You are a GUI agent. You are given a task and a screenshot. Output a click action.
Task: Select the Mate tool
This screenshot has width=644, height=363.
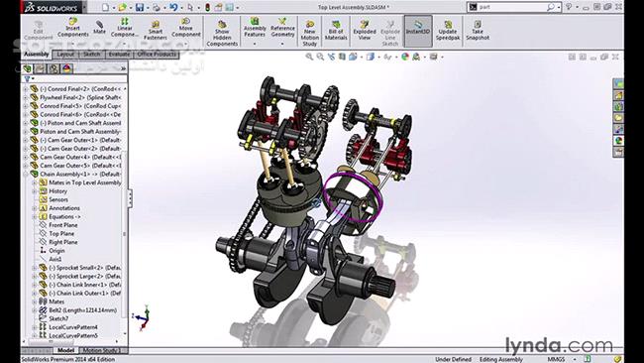(99, 27)
